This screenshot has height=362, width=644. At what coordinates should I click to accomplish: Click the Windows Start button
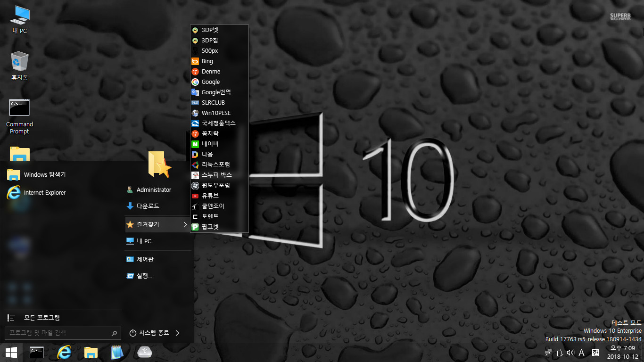coord(11,352)
